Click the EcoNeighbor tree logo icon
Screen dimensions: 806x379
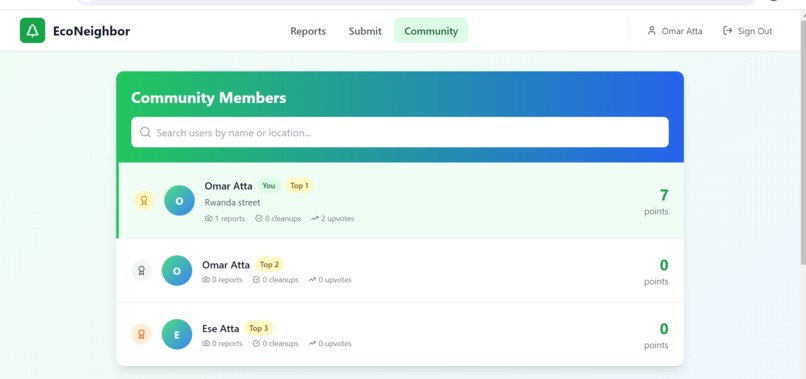pos(32,30)
